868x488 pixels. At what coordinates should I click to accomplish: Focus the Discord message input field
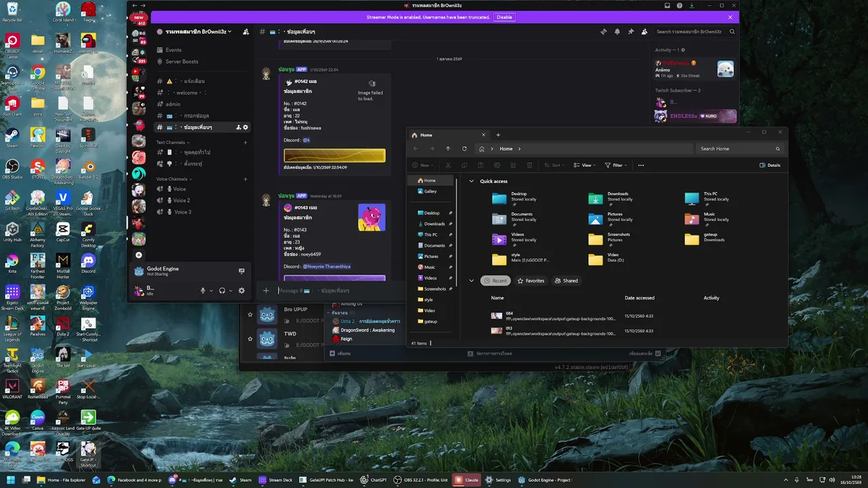click(340, 291)
